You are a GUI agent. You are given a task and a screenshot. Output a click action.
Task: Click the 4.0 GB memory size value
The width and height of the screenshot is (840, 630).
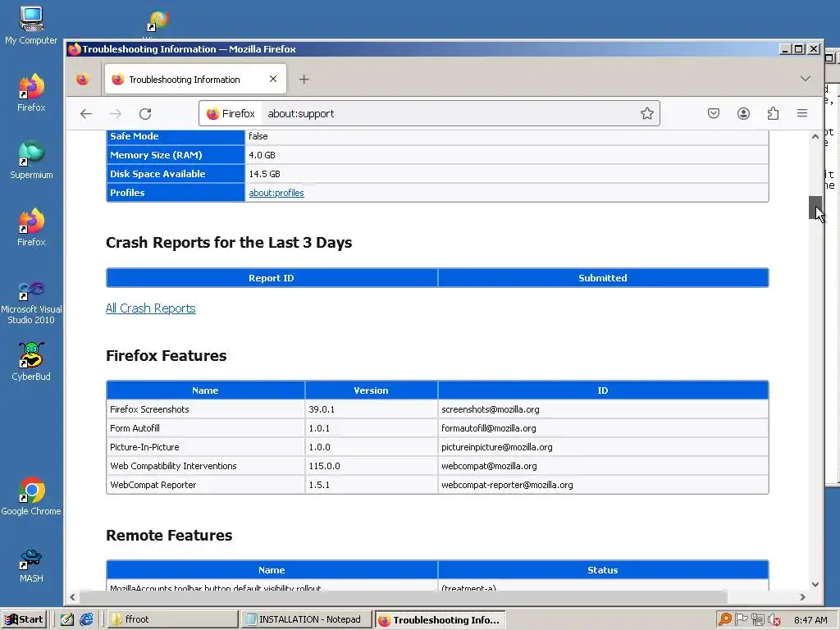point(262,155)
